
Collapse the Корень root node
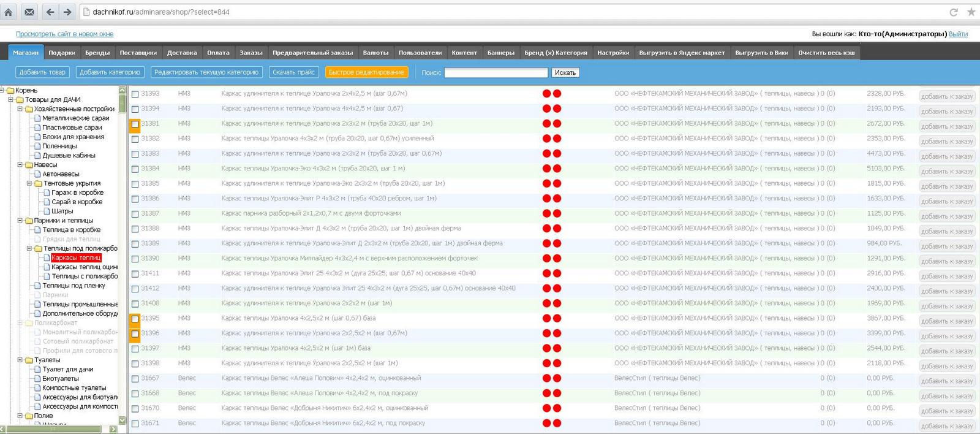coord(2,90)
